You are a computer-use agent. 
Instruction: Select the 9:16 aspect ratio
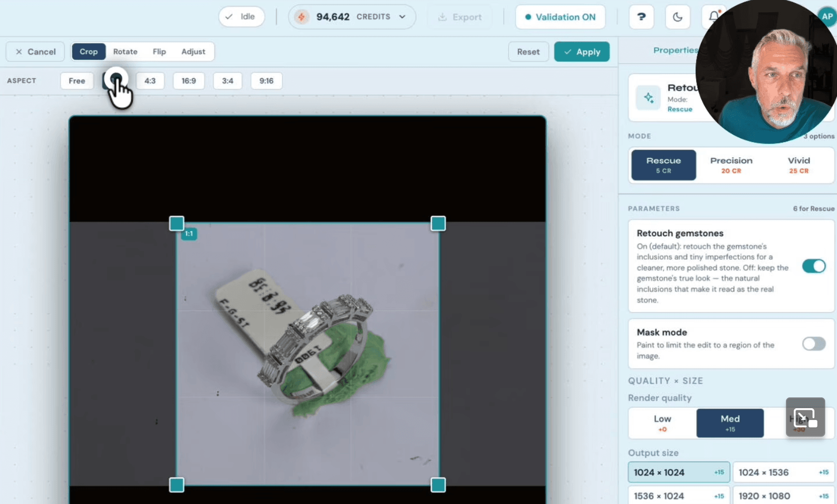pyautogui.click(x=266, y=81)
